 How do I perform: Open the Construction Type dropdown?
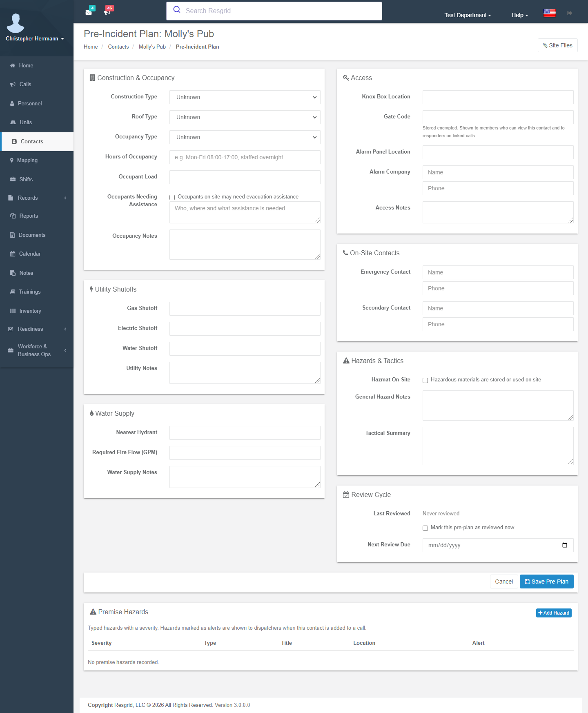245,97
